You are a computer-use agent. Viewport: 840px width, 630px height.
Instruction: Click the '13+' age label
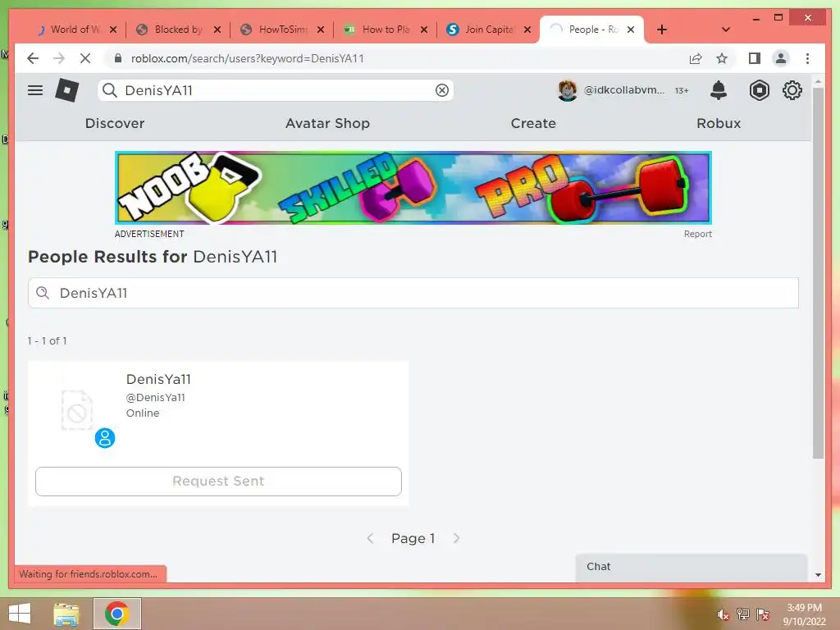click(682, 90)
